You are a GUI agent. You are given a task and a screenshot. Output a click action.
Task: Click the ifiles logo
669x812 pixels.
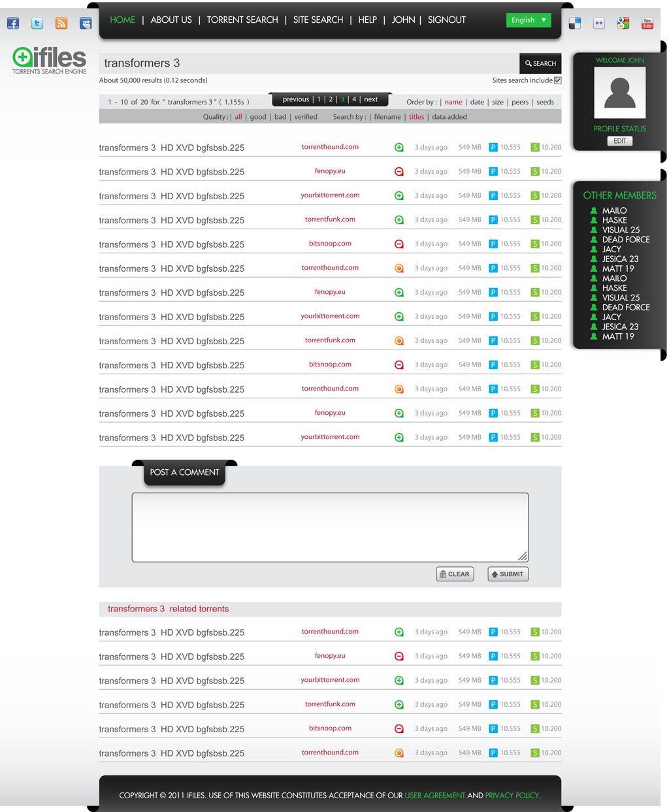50,60
